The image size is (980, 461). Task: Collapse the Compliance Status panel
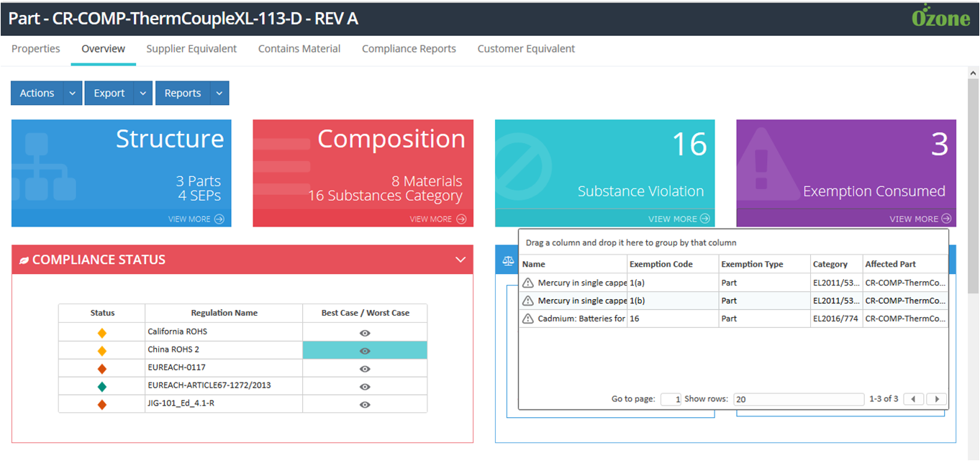click(460, 260)
